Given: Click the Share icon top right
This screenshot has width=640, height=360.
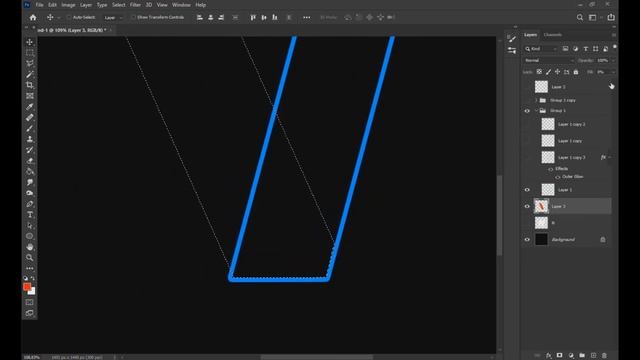Looking at the screenshot, I should pyautogui.click(x=611, y=17).
